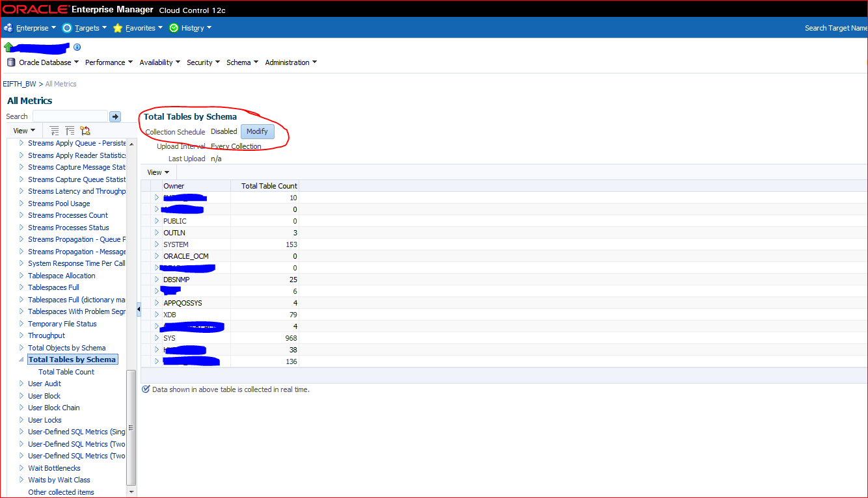Open the History menu
The width and height of the screenshot is (868, 498).
tap(197, 28)
